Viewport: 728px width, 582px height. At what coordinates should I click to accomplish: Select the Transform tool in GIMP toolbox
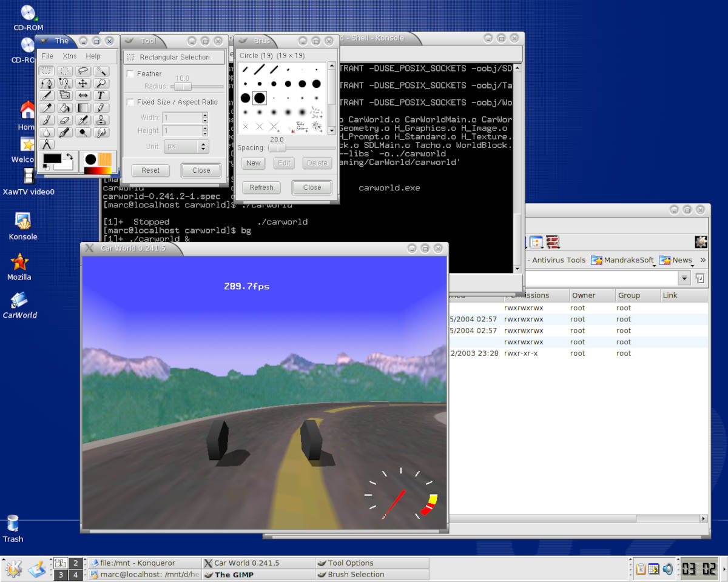click(65, 95)
